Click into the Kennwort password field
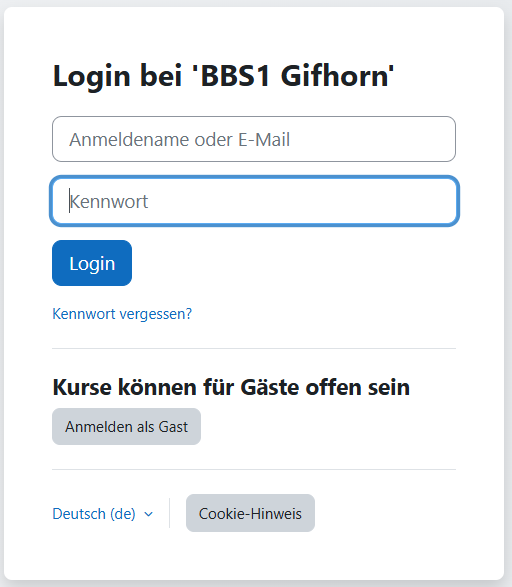 (x=254, y=201)
